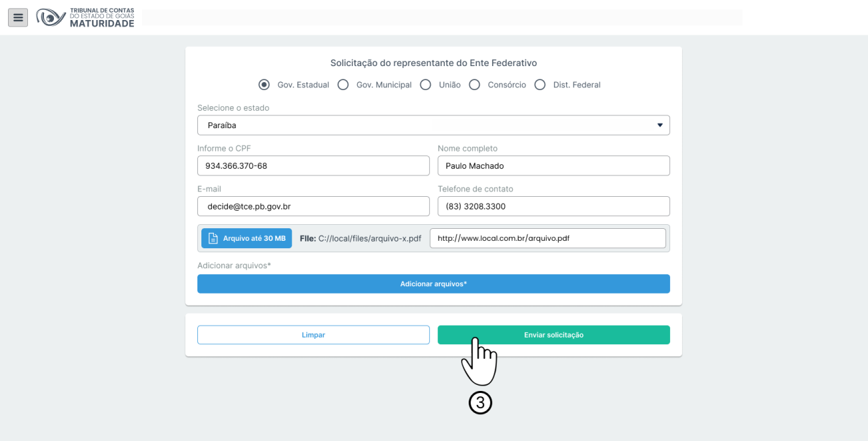Click the CPF input field
This screenshot has width=868, height=441.
click(x=313, y=166)
